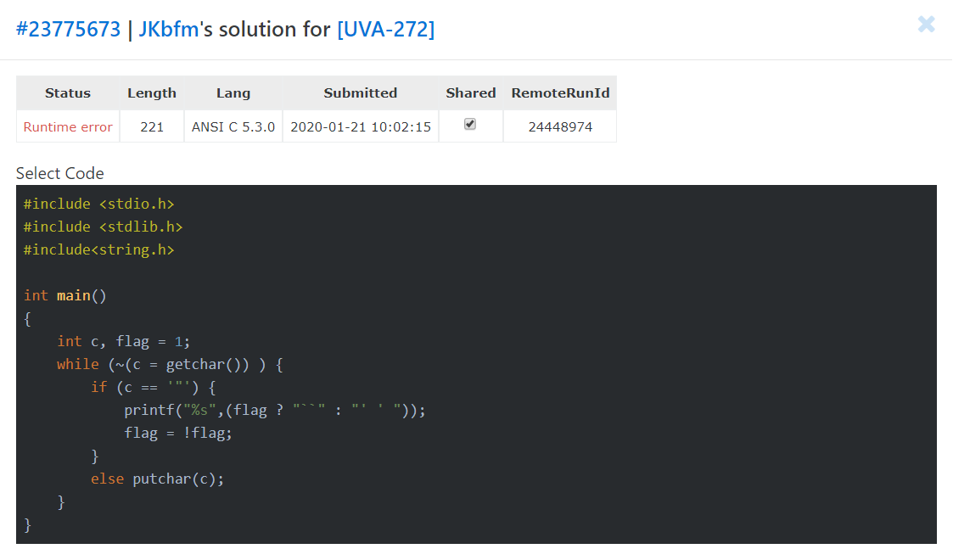
Task: Click the length value 221
Action: pos(152,127)
